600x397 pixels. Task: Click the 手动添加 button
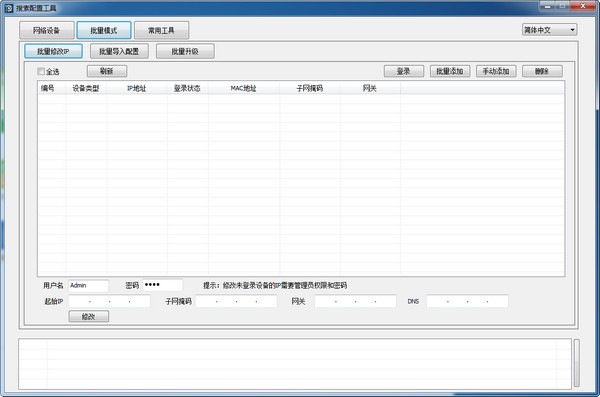[x=496, y=71]
